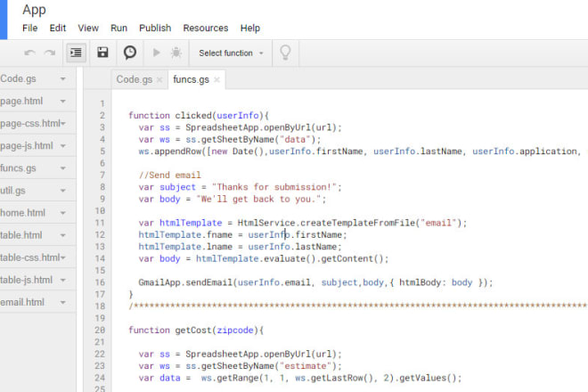Open email.html in the file list

pos(22,302)
